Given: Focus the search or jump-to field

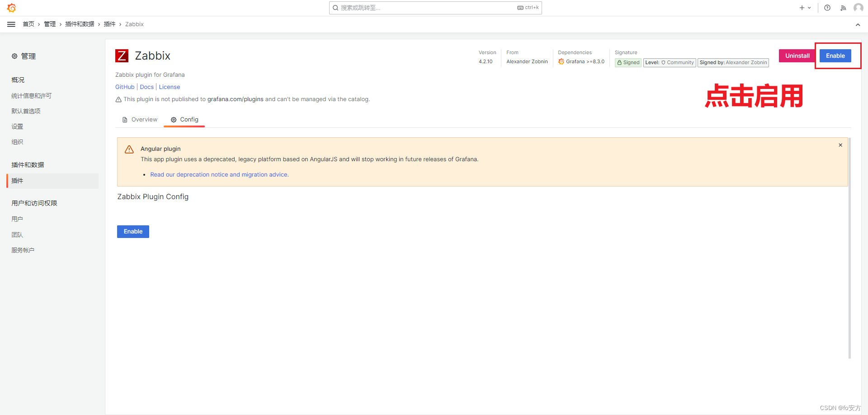Looking at the screenshot, I should pyautogui.click(x=435, y=8).
